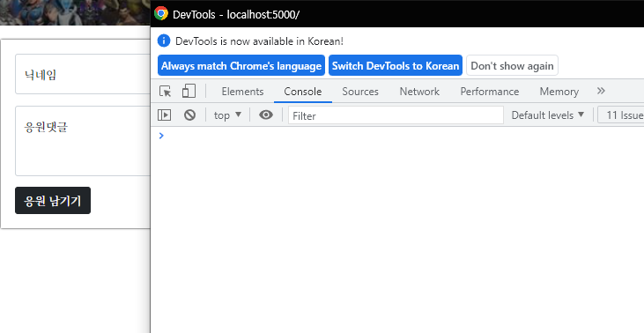644x333 pixels.
Task: Click the 닉네임 input field
Action: point(83,74)
